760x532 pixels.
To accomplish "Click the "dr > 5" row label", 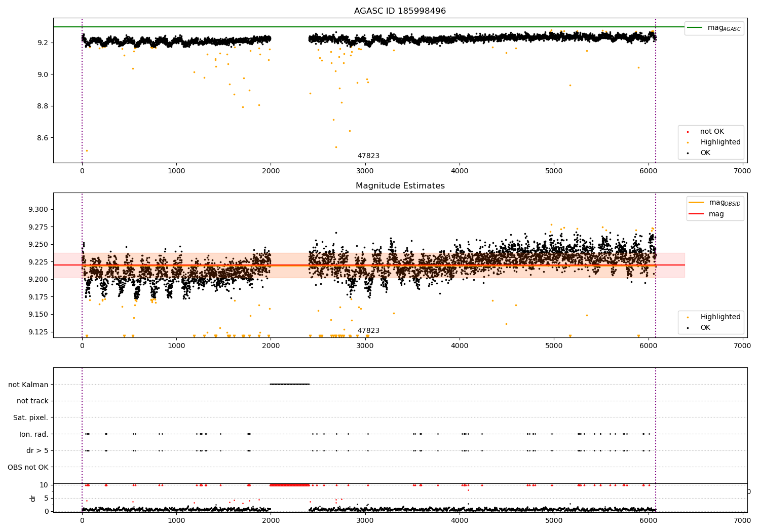I will (x=37, y=450).
